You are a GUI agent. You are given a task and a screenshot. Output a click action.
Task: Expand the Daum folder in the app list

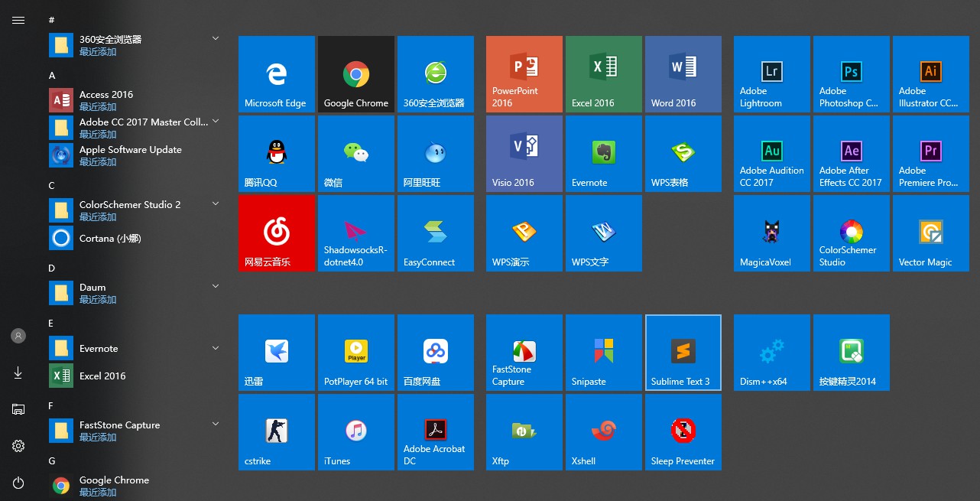216,287
